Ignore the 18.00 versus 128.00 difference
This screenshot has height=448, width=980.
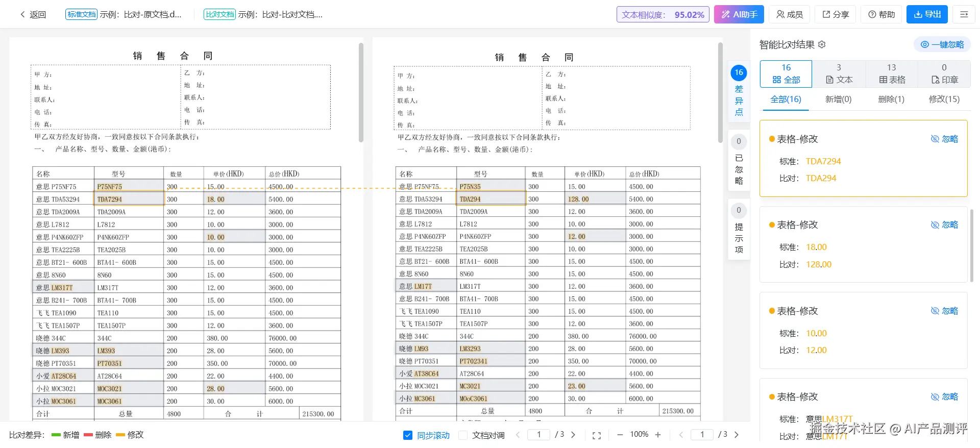[944, 225]
